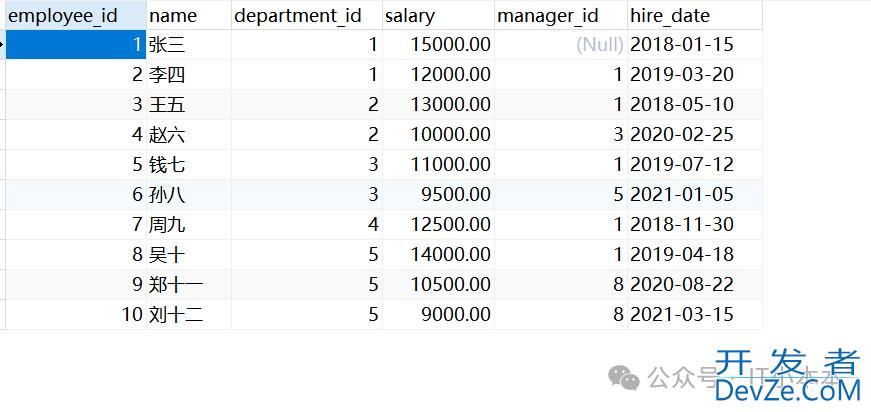
Task: Click the current-row arrow indicator at row 1
Action: [x=2, y=45]
